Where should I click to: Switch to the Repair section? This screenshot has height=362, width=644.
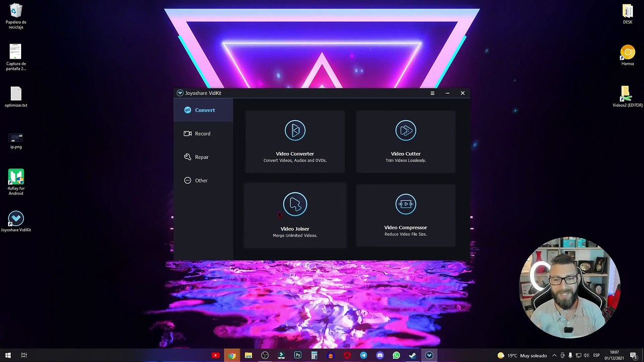203,157
